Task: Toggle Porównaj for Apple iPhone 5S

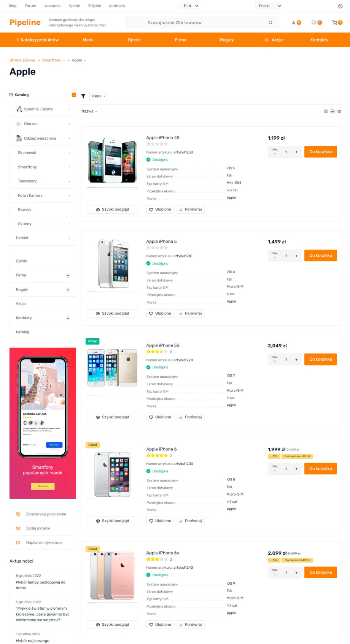Action: [190, 417]
